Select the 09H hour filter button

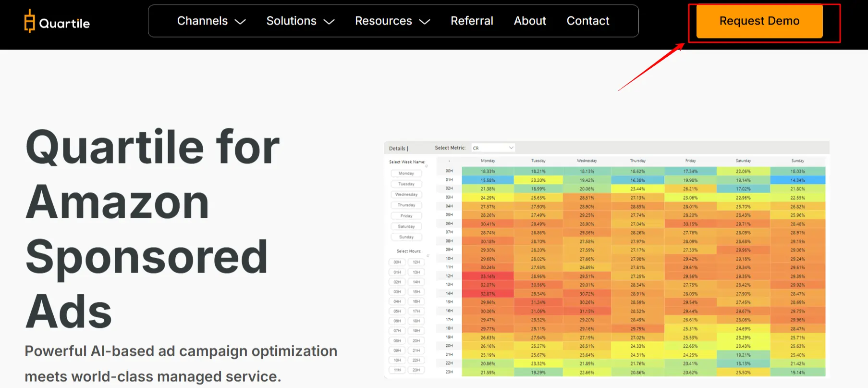pyautogui.click(x=397, y=350)
